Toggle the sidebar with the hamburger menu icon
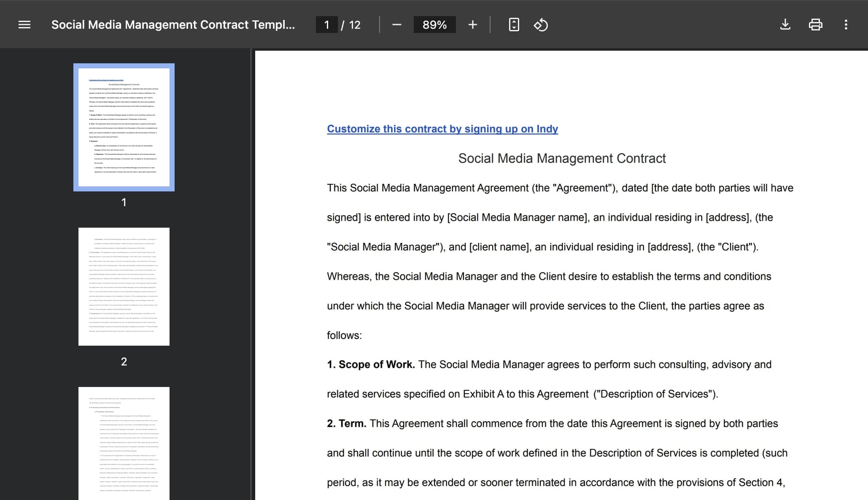This screenshot has width=868, height=500. [24, 25]
